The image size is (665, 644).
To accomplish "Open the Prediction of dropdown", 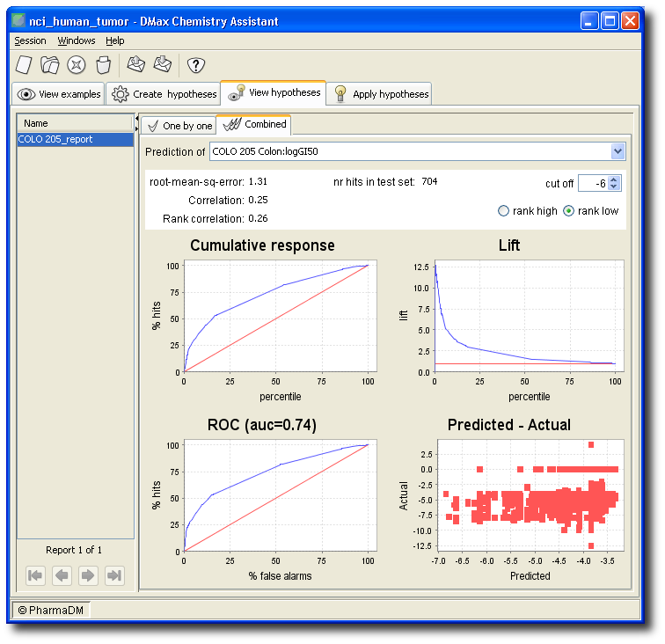I will tap(617, 152).
